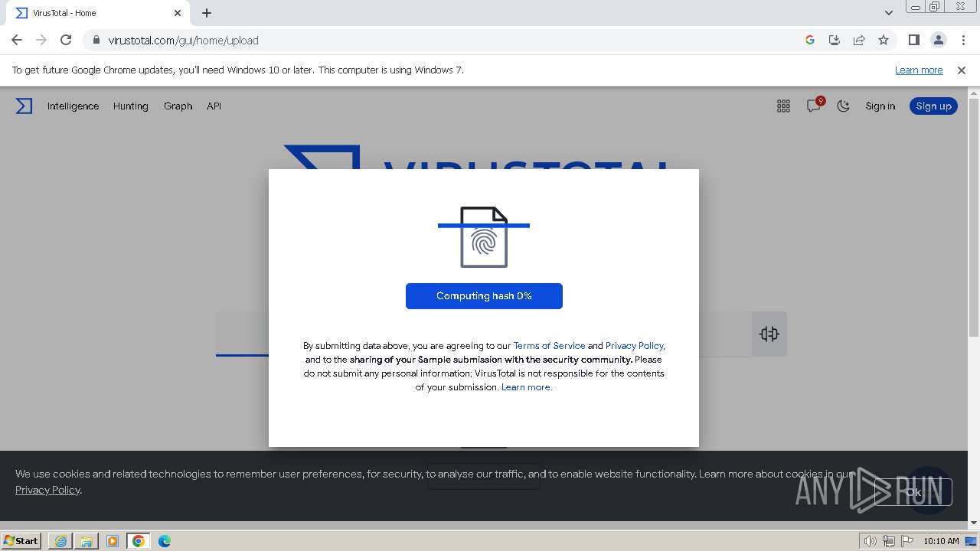Screen dimensions: 980x551
Task: Click the VirusTotal sigma logo in navbar
Action: point(24,106)
